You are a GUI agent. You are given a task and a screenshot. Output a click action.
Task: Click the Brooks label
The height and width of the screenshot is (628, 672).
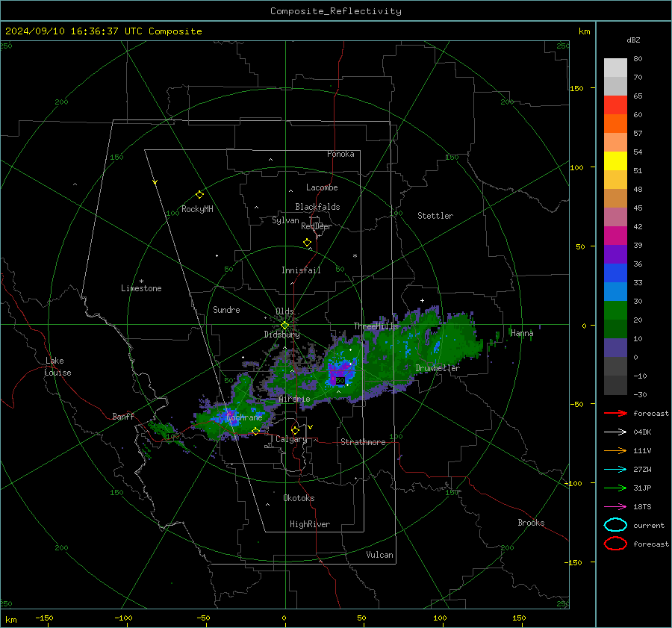531,523
